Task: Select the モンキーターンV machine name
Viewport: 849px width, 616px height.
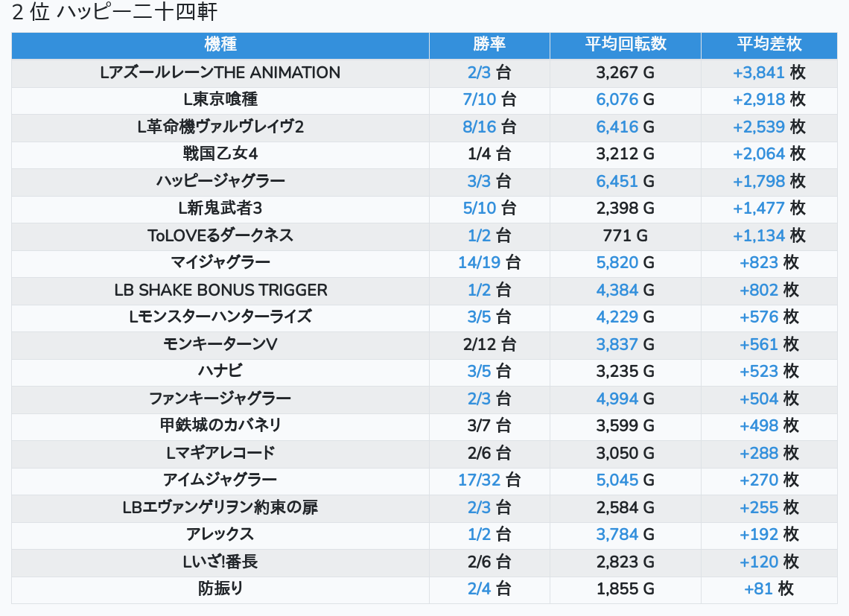Action: (220, 345)
